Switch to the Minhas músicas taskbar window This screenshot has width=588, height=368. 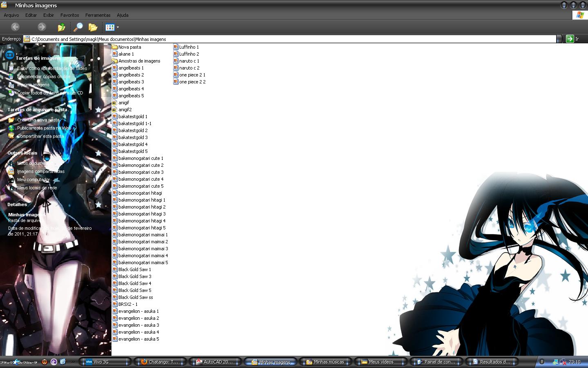coord(325,362)
